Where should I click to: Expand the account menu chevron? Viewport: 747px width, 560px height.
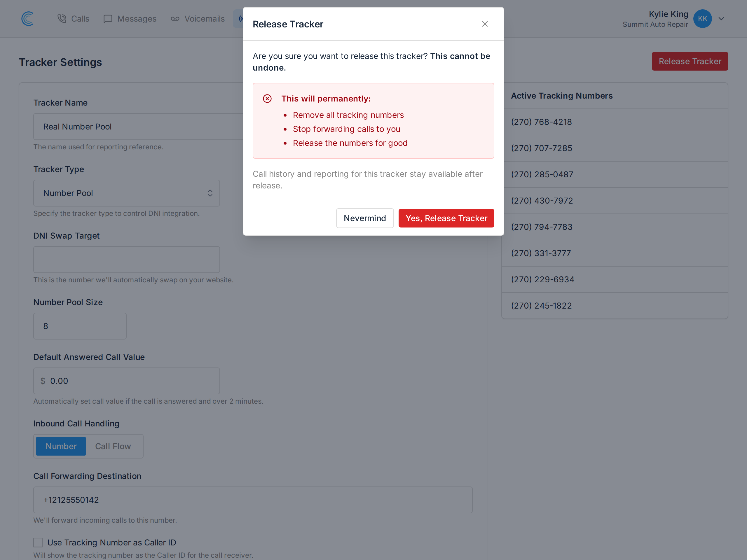(721, 19)
